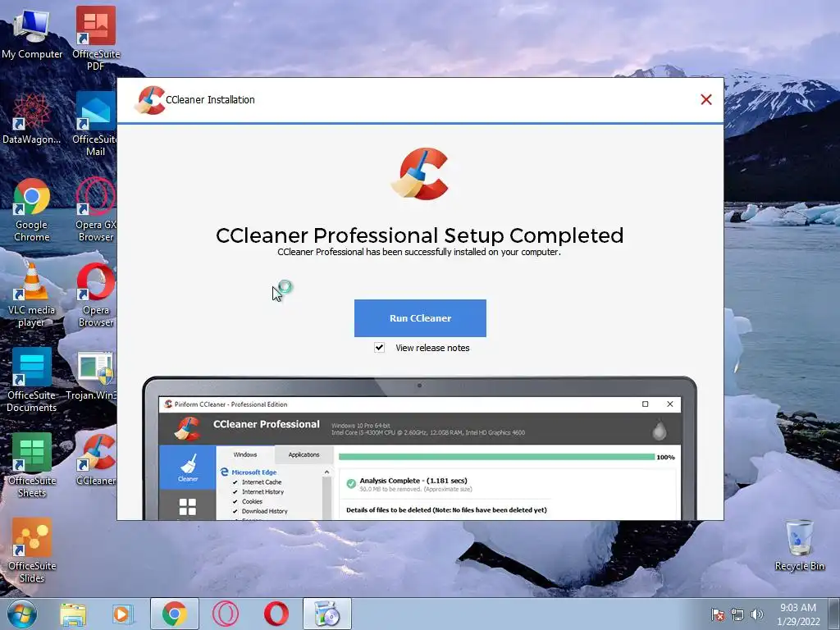Open File Explorer from taskbar
Viewport: 840px width, 630px height.
[73, 614]
